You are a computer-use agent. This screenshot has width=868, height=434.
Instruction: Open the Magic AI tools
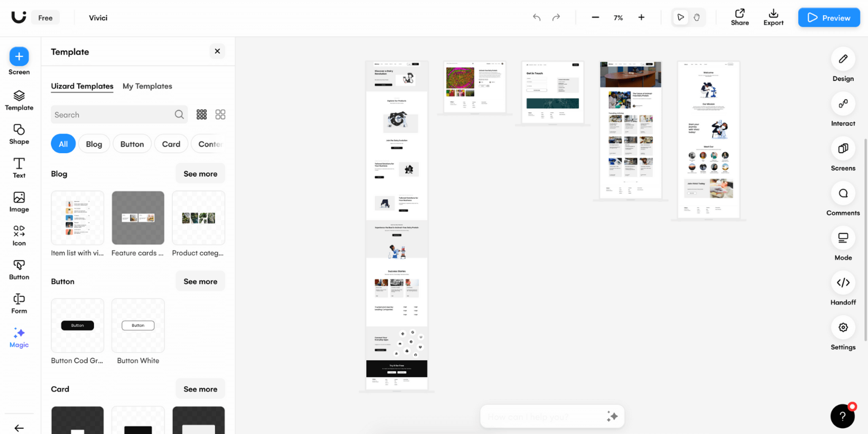[19, 338]
